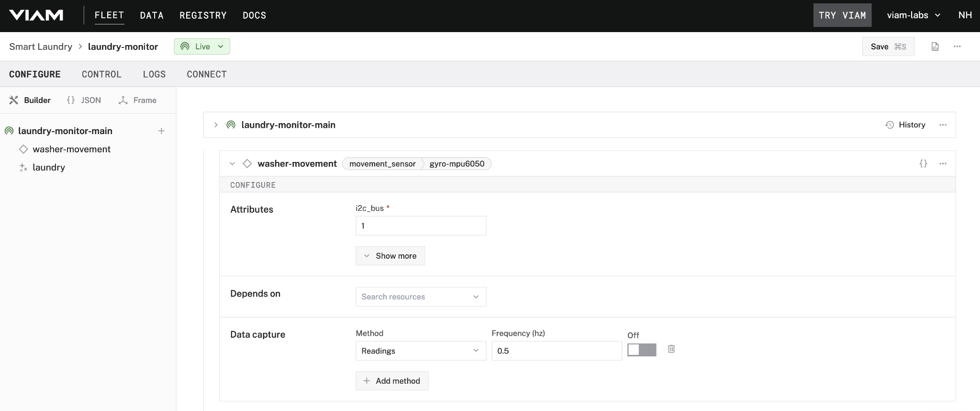
Task: Click the Frequency (hz) input field
Action: coord(557,351)
